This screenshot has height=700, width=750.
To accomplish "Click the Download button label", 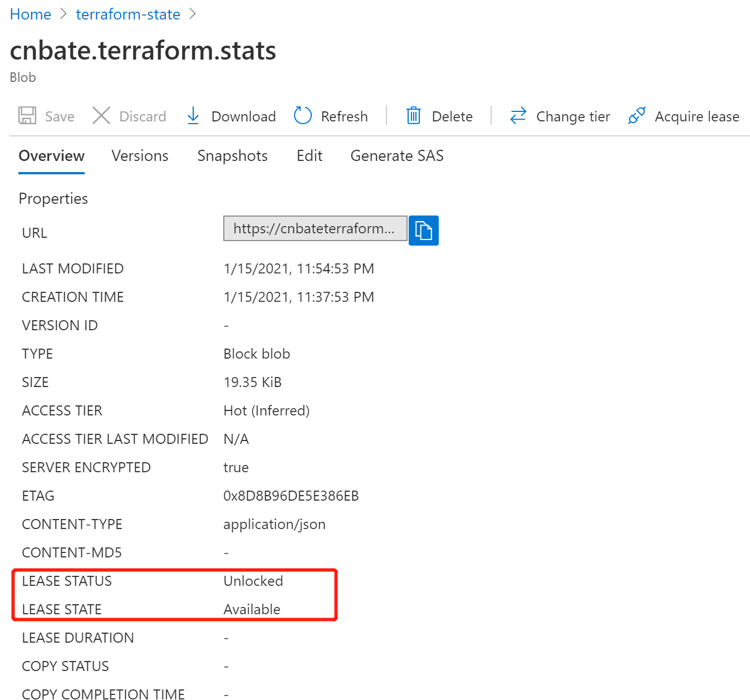I will 244,116.
